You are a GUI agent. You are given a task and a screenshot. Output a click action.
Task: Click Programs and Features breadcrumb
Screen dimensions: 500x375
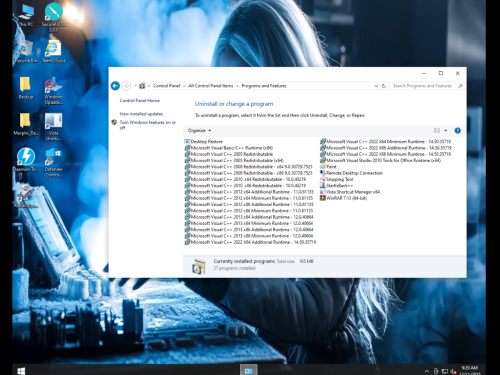click(x=264, y=86)
